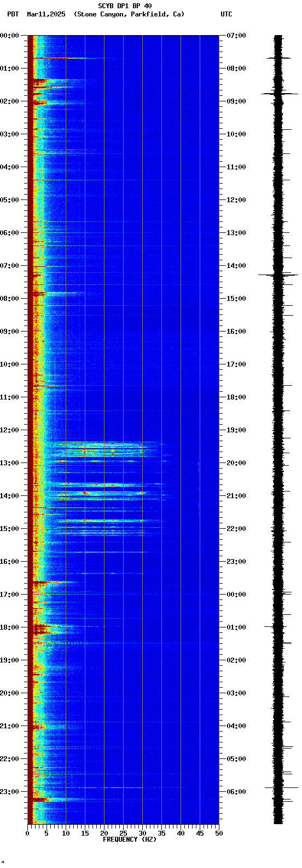302x868 pixels.
Task: Click the frequency axis value '15'
Action: [85, 833]
